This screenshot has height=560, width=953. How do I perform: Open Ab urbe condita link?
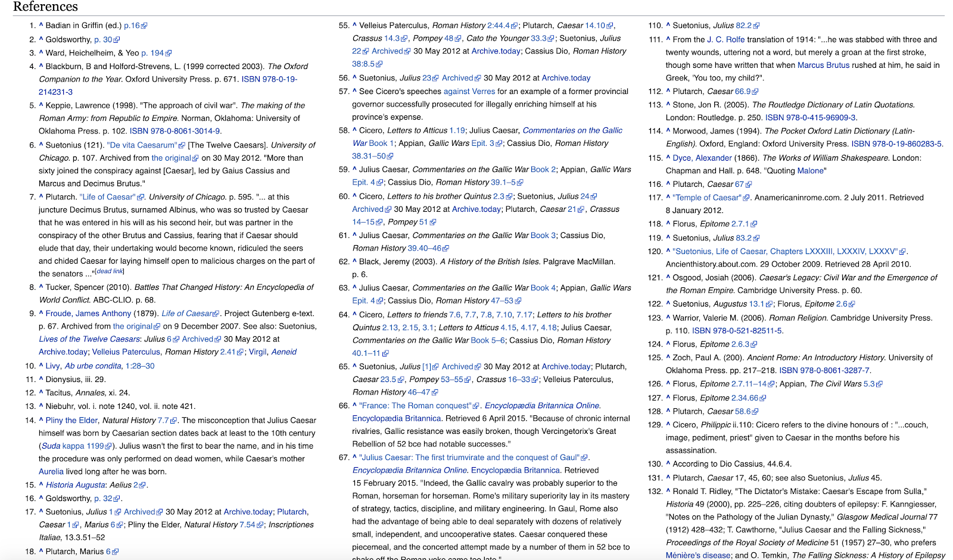(x=93, y=366)
